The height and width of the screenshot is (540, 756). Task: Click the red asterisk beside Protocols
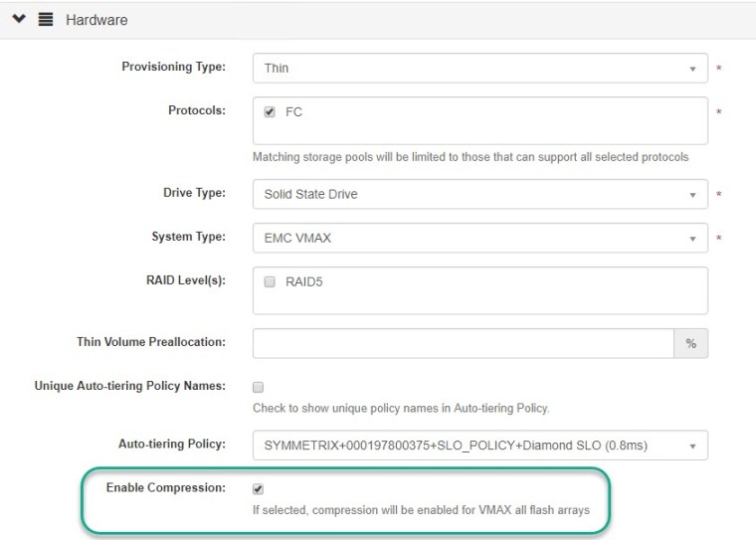pos(719,112)
